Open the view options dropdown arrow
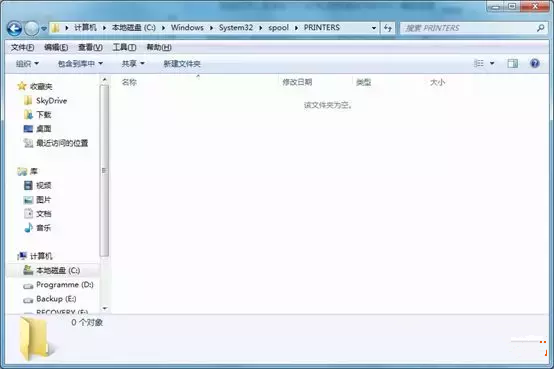 492,63
